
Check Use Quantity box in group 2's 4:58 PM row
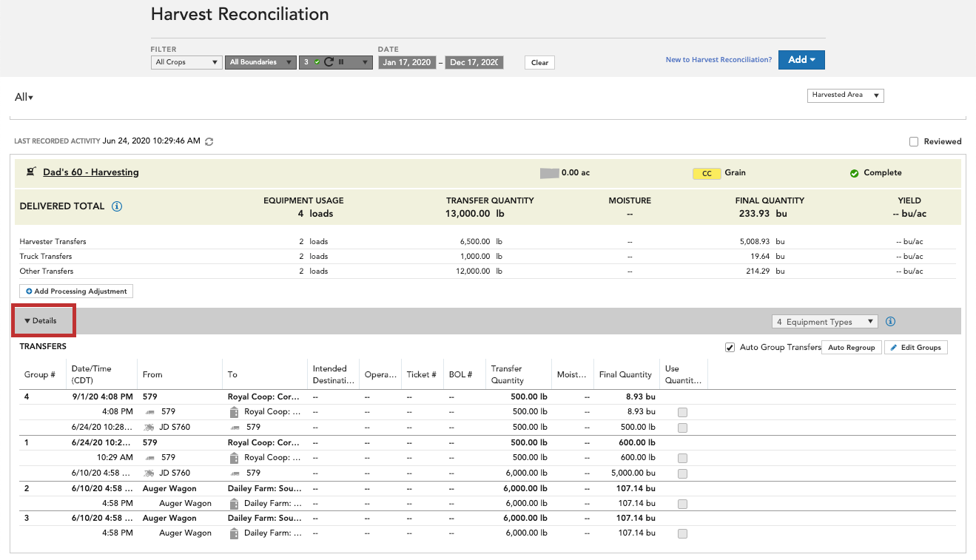point(682,504)
